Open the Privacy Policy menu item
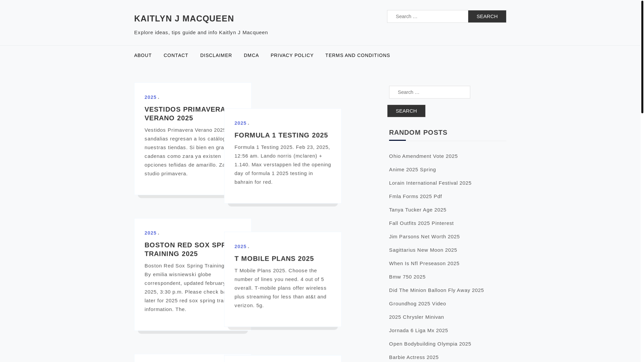This screenshot has height=362, width=644. 292,55
